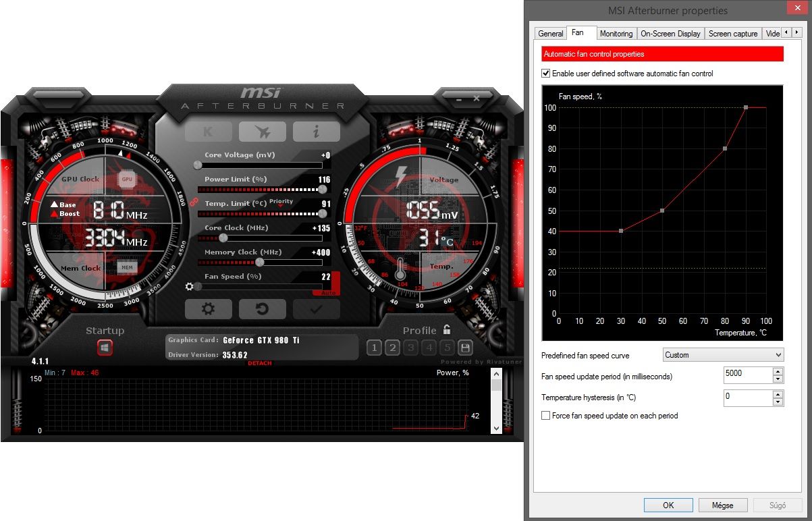Select profile slot 4
The image size is (812, 521).
[429, 348]
